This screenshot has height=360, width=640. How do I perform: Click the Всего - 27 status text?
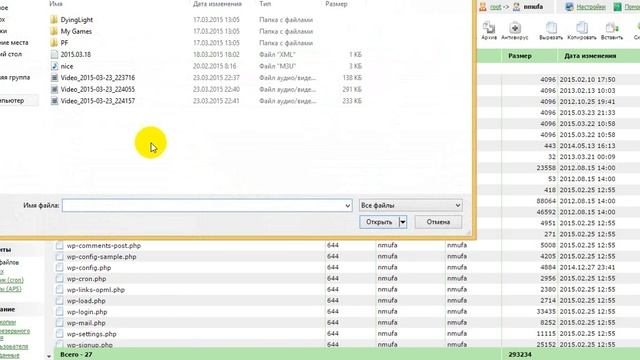tap(76, 354)
